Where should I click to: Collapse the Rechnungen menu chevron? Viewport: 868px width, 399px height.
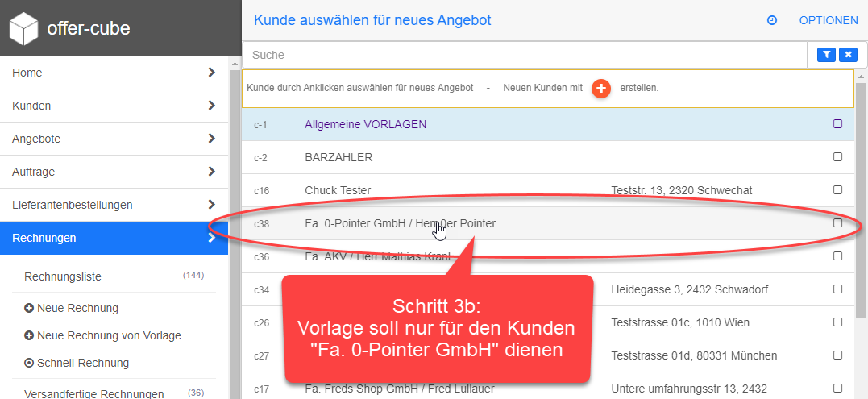coord(211,238)
